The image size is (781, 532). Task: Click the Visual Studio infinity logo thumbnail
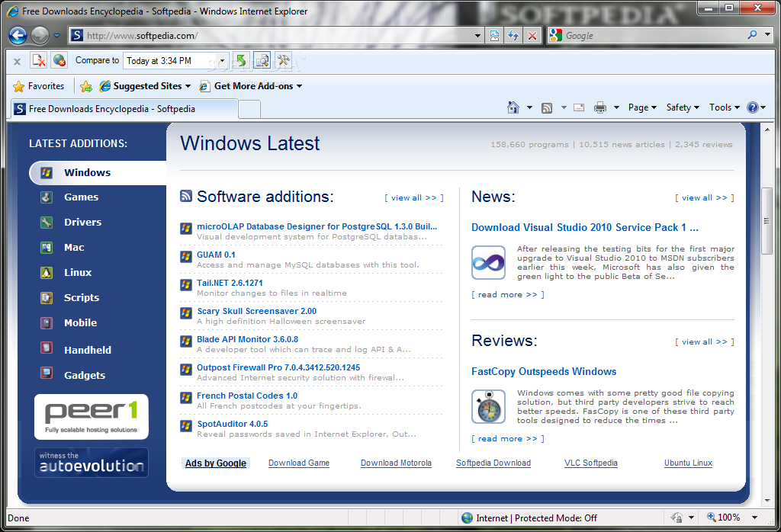(x=488, y=262)
